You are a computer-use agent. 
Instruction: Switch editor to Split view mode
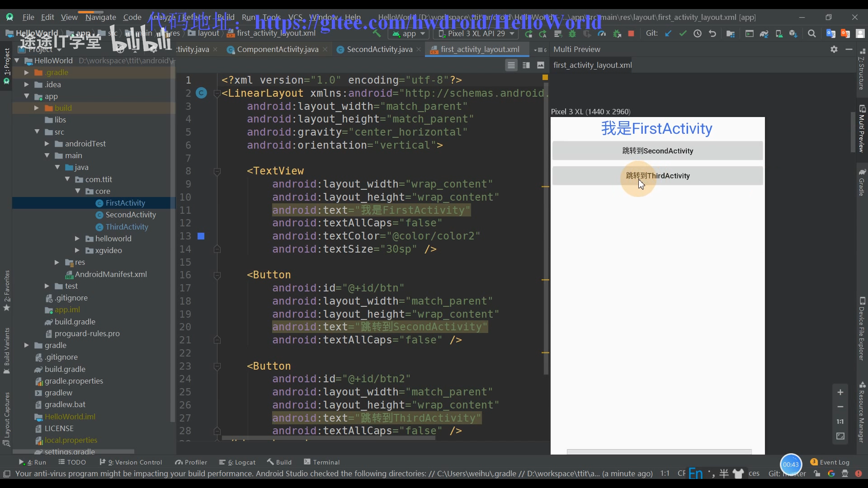pos(526,65)
